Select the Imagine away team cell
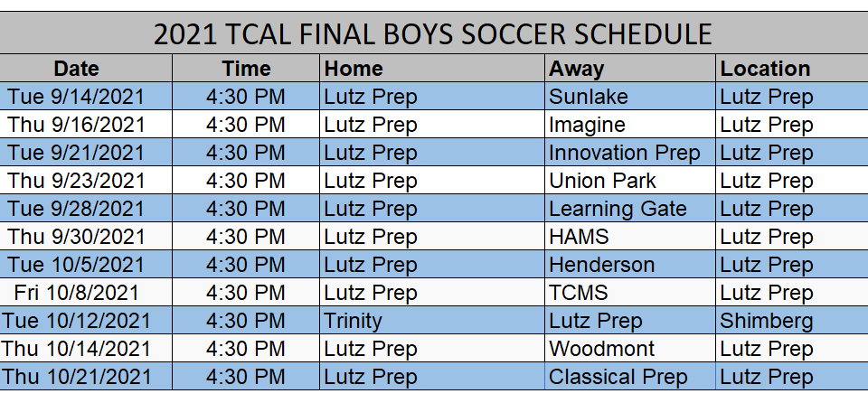This screenshot has height=403, width=868. (630, 125)
